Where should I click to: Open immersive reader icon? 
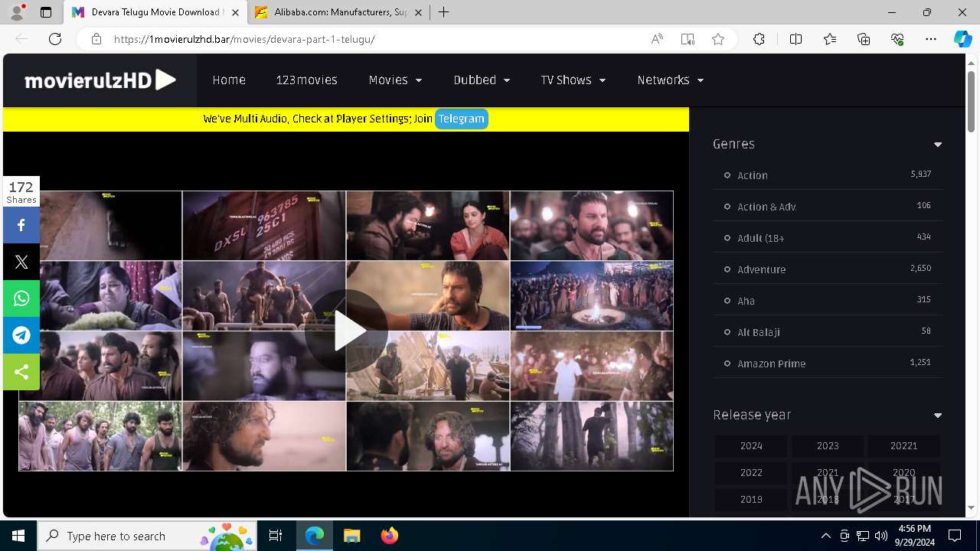coord(688,39)
